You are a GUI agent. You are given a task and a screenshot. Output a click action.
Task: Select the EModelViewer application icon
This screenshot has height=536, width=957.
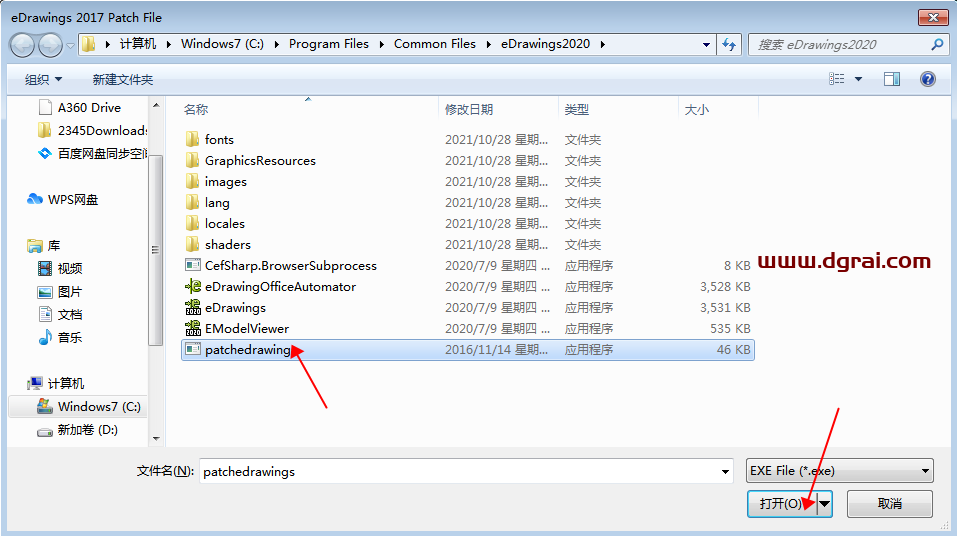193,328
